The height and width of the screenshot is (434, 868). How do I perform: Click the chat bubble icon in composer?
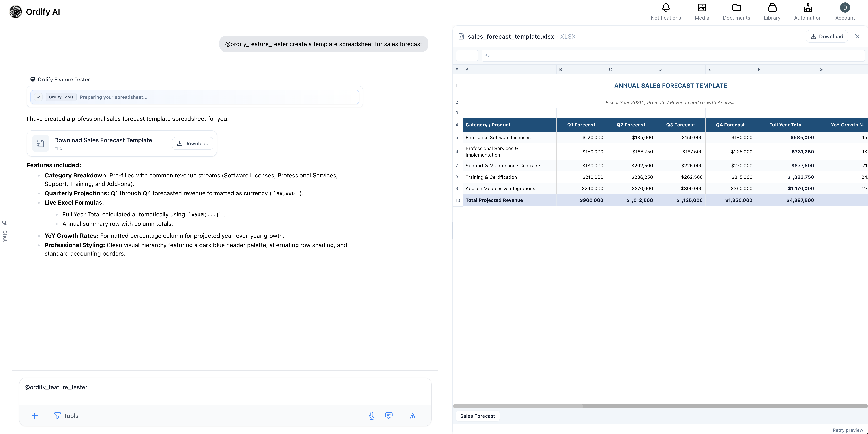pyautogui.click(x=388, y=415)
